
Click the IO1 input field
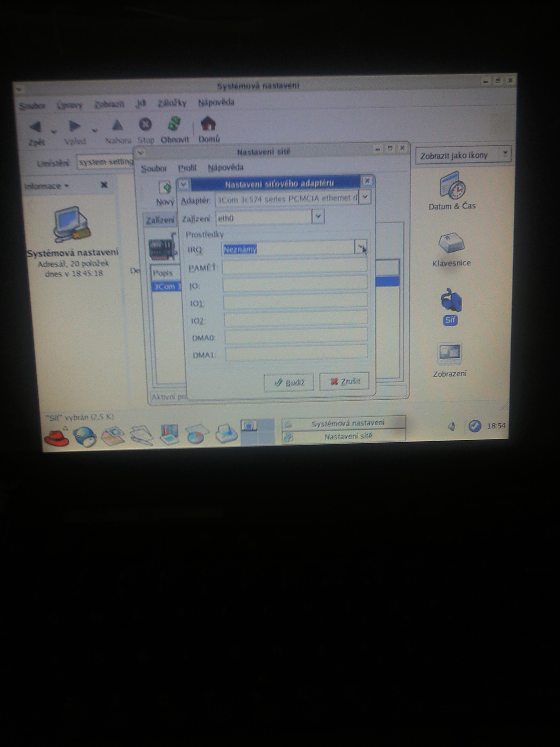[295, 301]
